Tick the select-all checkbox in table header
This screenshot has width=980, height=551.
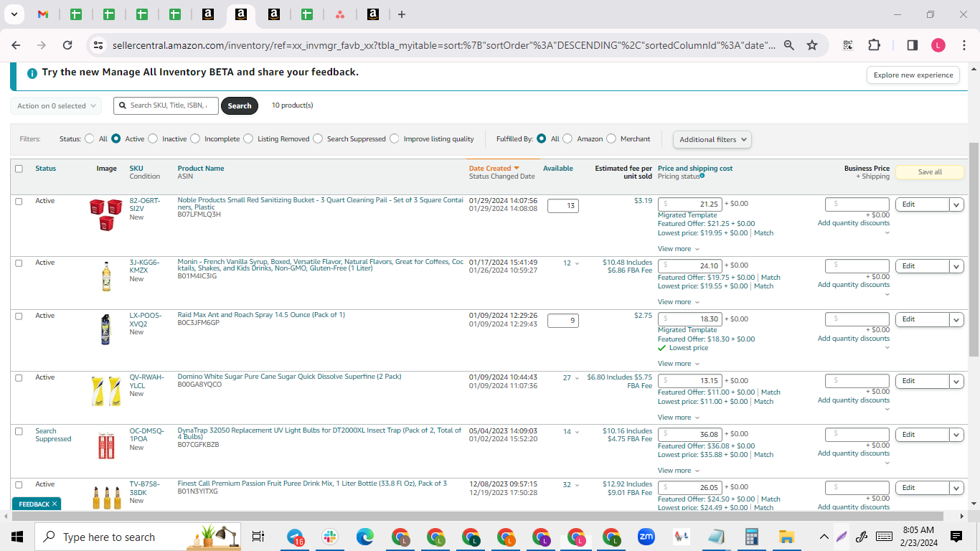(19, 169)
